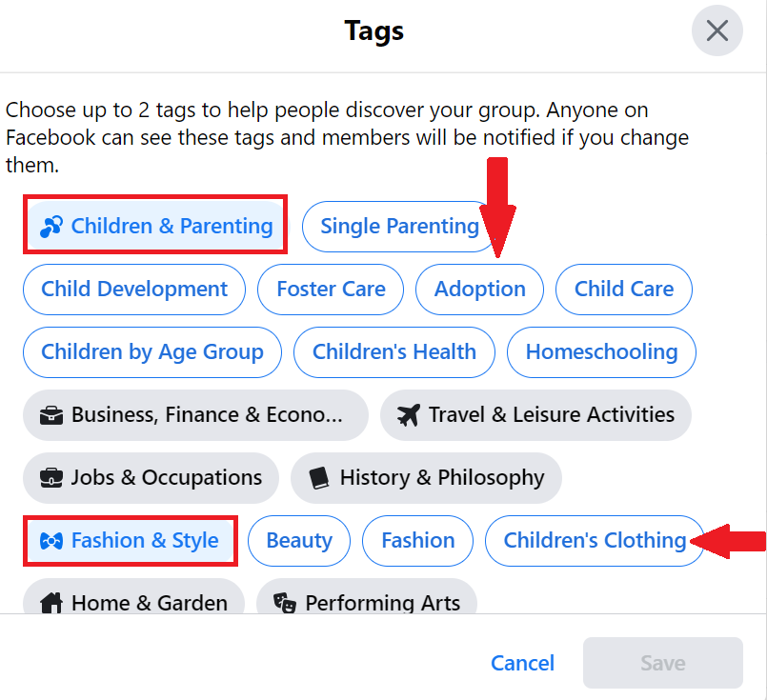Viewport: 767px width, 700px height.
Task: Choose the Beauty tag
Action: [x=298, y=541]
